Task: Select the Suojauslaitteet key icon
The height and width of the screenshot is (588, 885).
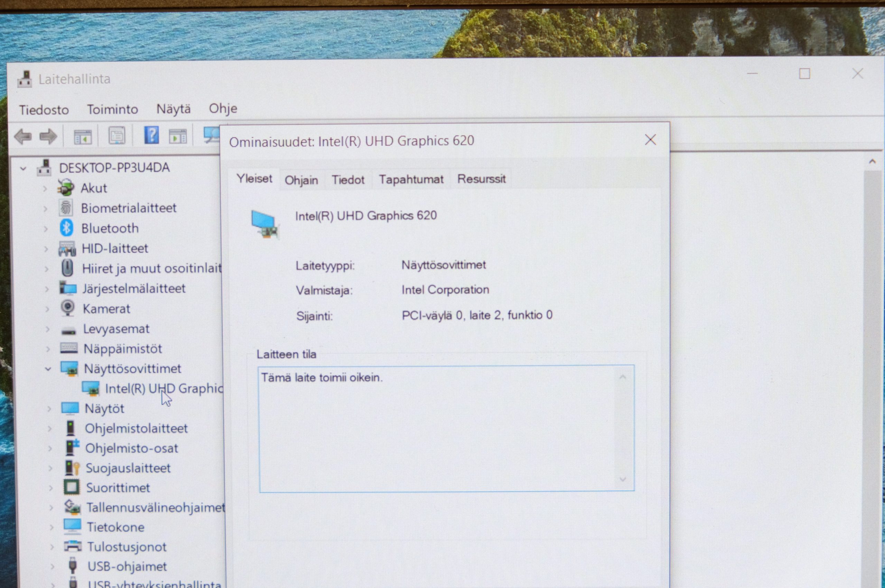Action: (72, 468)
